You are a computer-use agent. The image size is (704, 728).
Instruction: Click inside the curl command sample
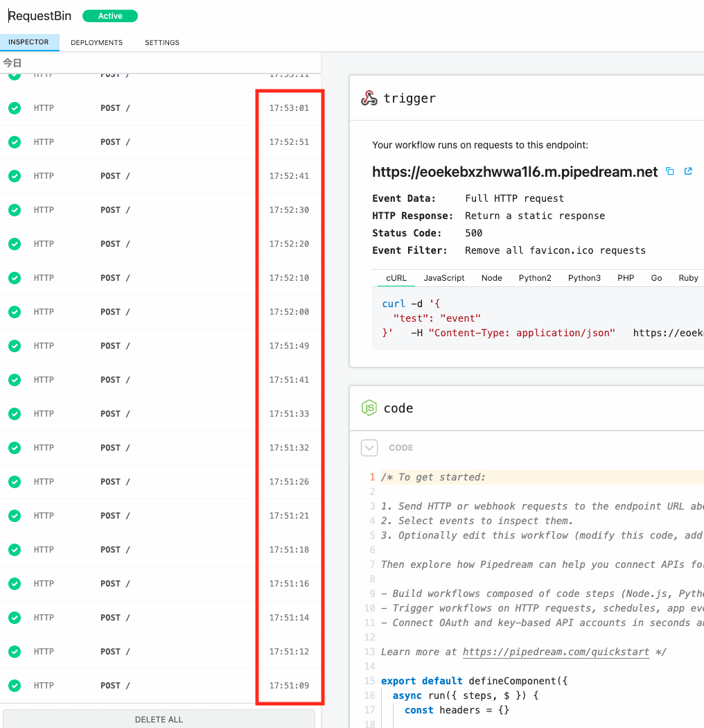click(x=538, y=318)
